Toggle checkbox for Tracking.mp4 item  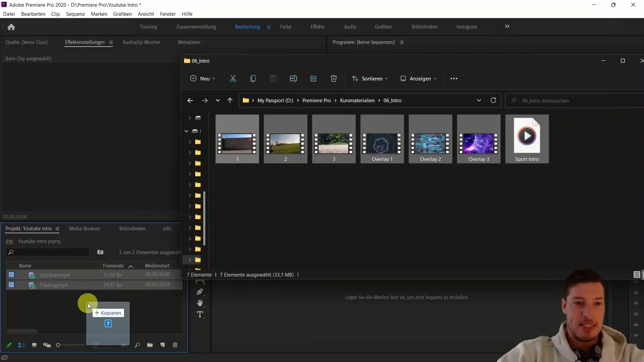[11, 285]
